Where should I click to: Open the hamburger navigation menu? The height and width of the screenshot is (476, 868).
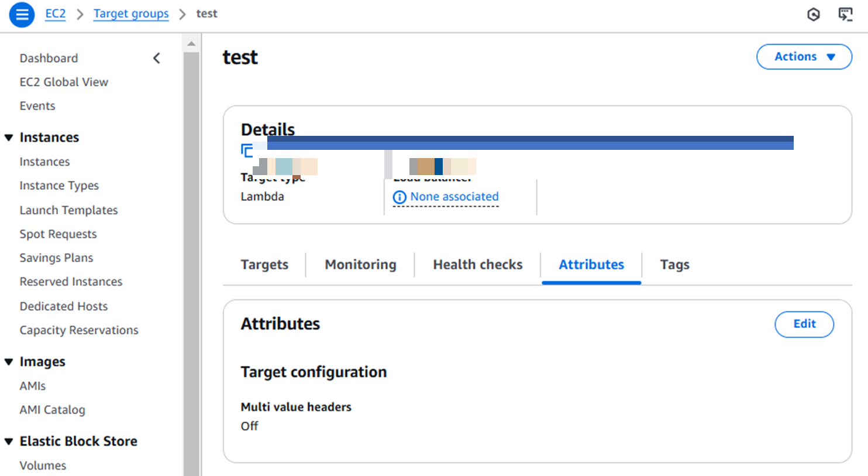click(x=22, y=15)
